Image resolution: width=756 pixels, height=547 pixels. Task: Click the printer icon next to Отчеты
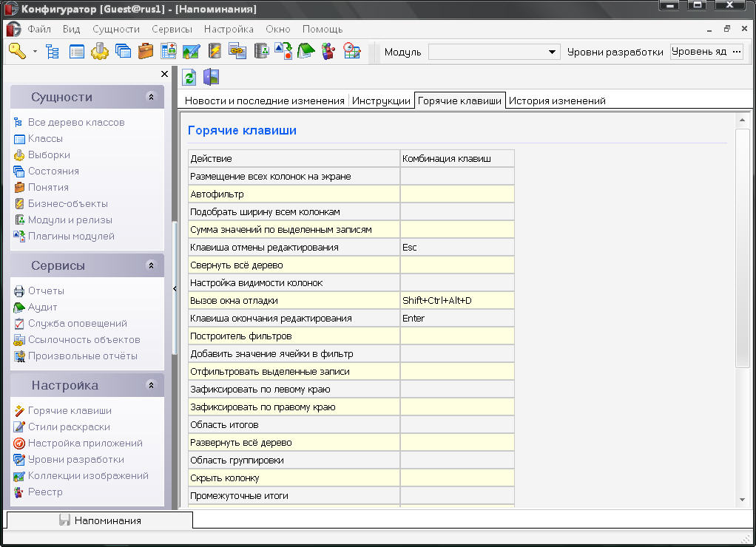pyautogui.click(x=19, y=291)
